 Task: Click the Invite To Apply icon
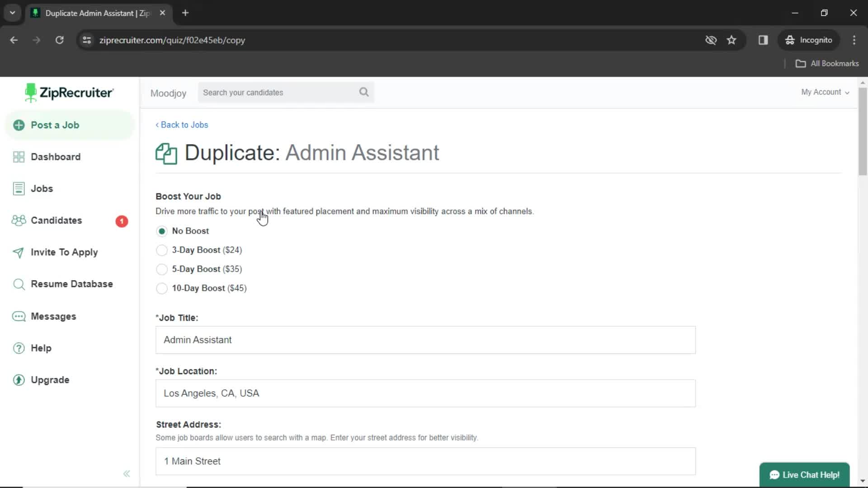[x=18, y=252]
